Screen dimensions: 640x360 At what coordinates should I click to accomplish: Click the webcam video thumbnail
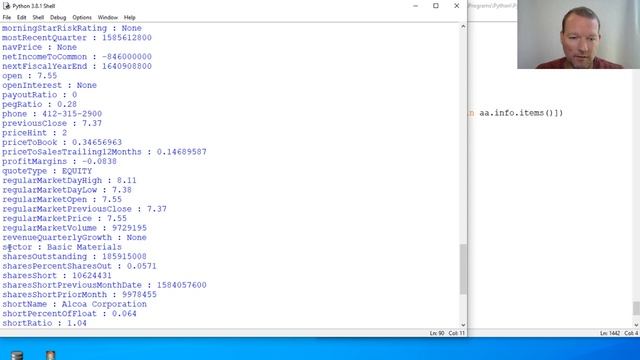pos(578,34)
